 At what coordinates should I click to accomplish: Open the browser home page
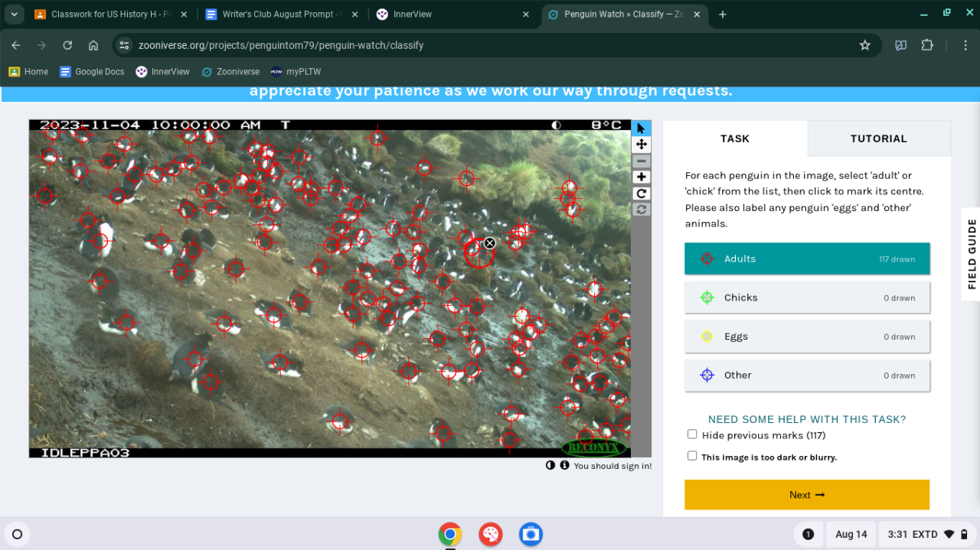tap(93, 45)
